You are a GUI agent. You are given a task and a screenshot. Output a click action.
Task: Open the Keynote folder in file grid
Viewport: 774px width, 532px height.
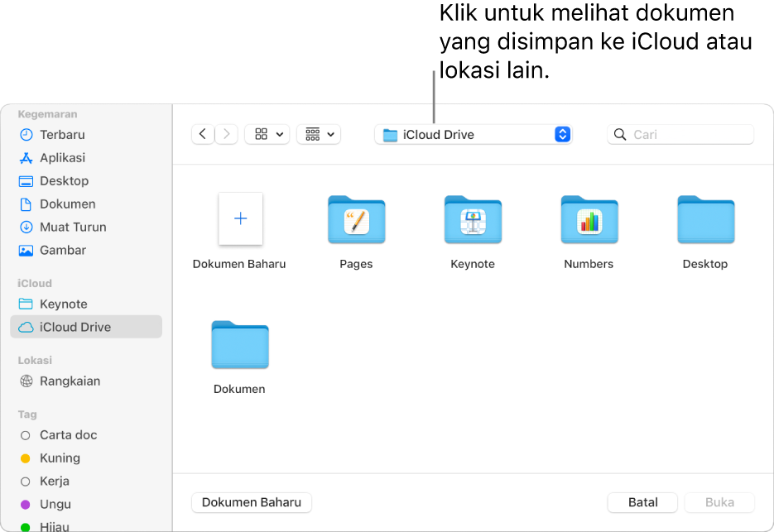(x=473, y=219)
